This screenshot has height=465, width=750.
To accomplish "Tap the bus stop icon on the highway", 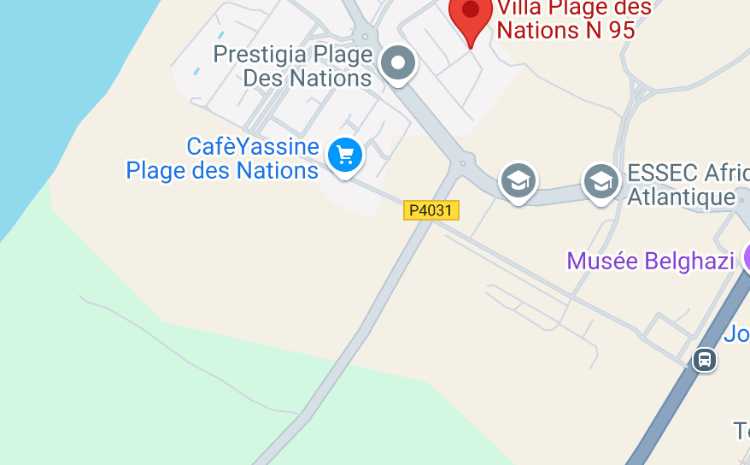I will pyautogui.click(x=705, y=360).
